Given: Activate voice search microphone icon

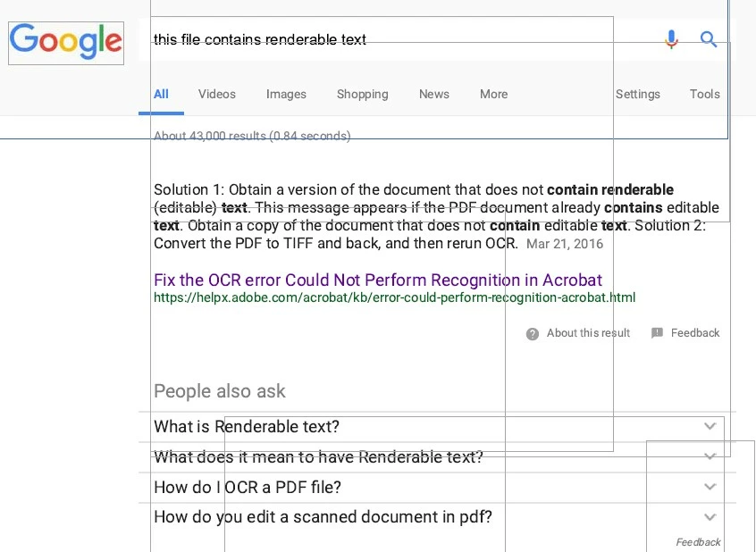Looking at the screenshot, I should coord(671,39).
